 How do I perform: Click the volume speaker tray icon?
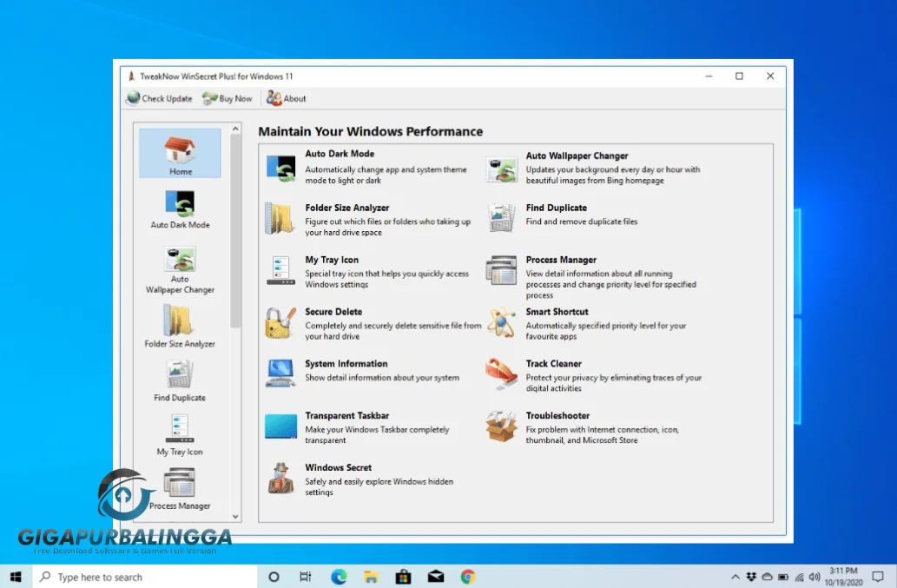click(815, 577)
